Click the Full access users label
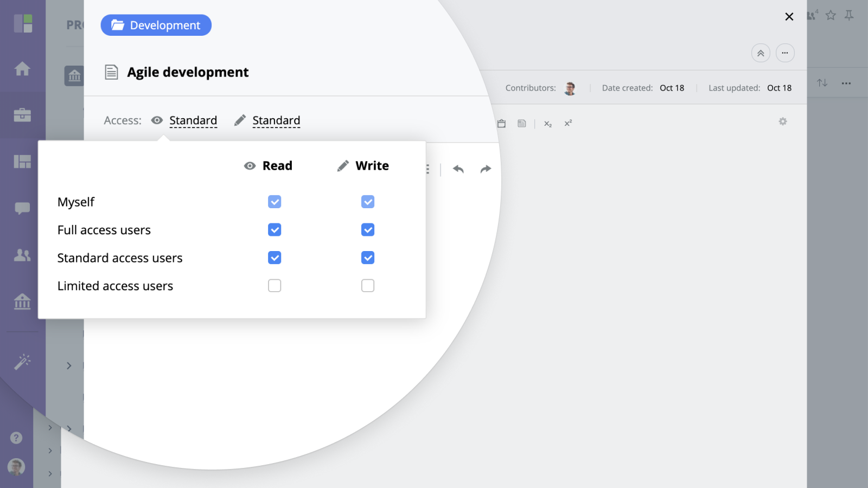Image resolution: width=868 pixels, height=488 pixels. (104, 230)
